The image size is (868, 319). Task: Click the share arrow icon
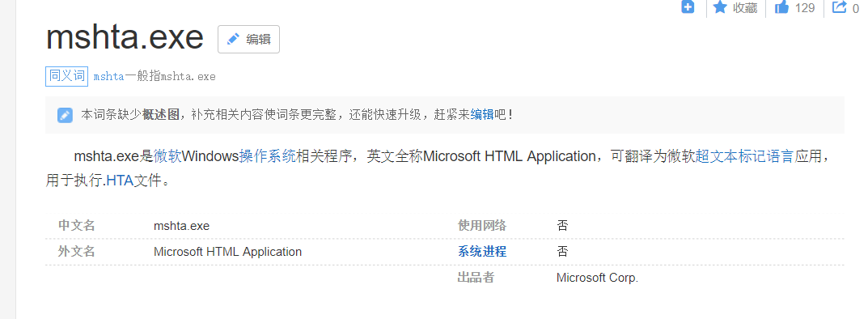(840, 6)
